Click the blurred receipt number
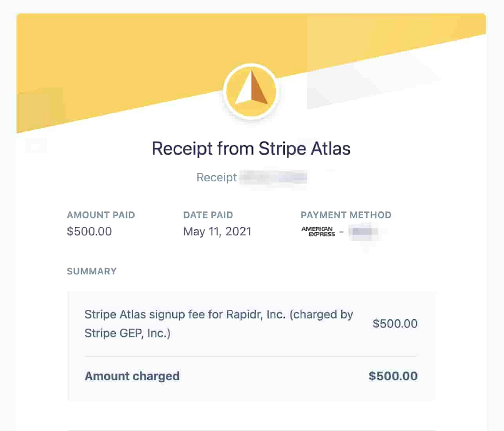The image size is (504, 431). coord(273,178)
